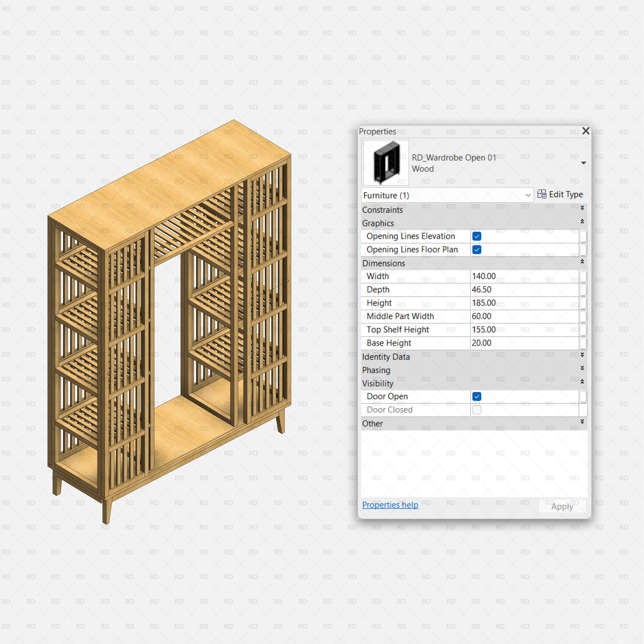Disable Opening Lines Floor Plan
Viewport: 644px width, 644px height.
click(x=477, y=250)
